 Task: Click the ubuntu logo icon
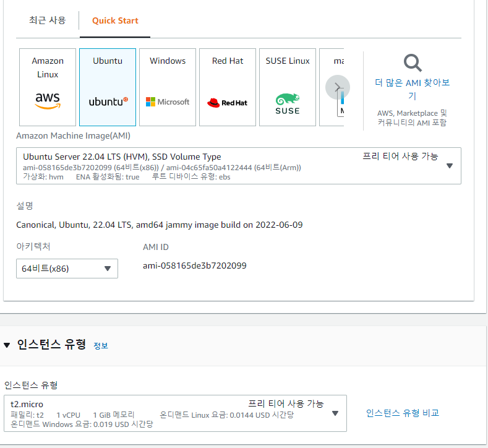click(x=108, y=101)
